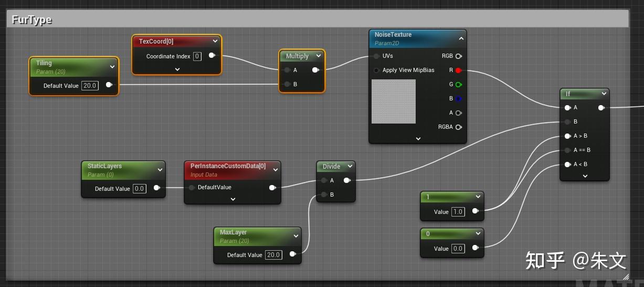Open the Multiply node header dropdown arrow

(x=318, y=56)
